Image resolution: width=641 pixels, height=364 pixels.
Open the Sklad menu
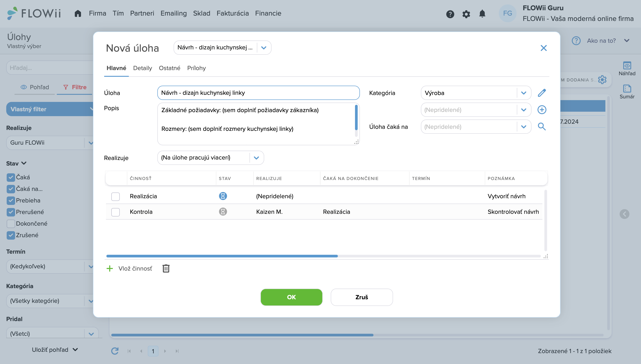tap(201, 13)
